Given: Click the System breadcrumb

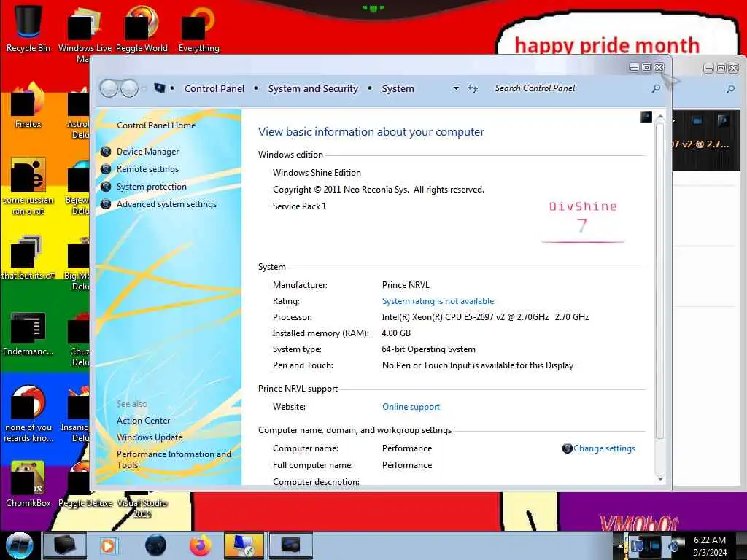Looking at the screenshot, I should tap(398, 88).
